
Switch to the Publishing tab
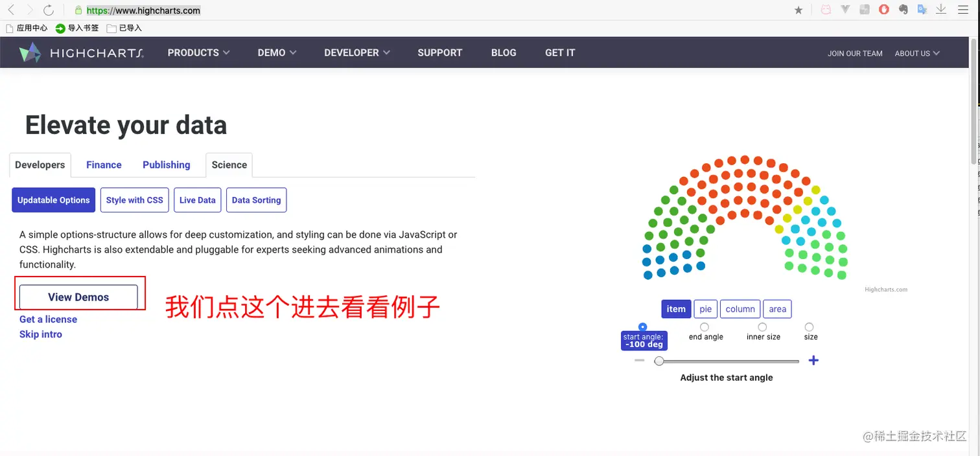(167, 165)
